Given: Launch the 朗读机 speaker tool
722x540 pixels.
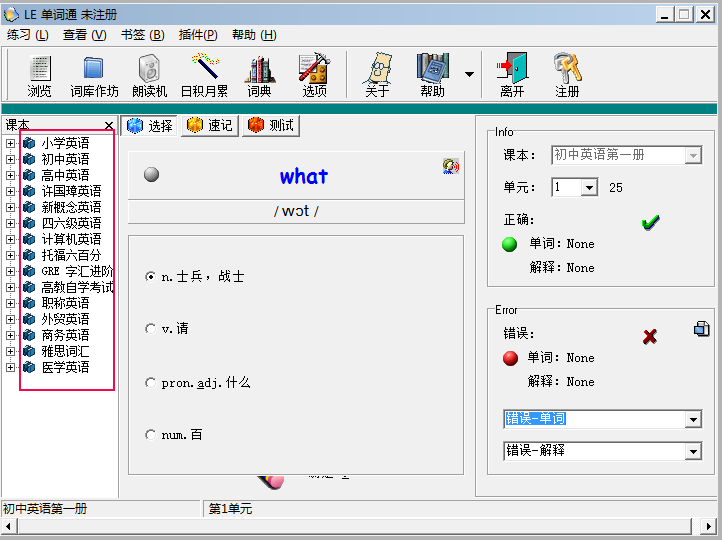Looking at the screenshot, I should [149, 75].
